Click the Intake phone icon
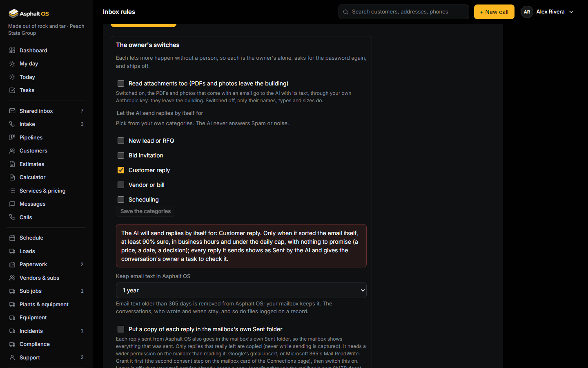This screenshot has width=588, height=368. click(12, 124)
